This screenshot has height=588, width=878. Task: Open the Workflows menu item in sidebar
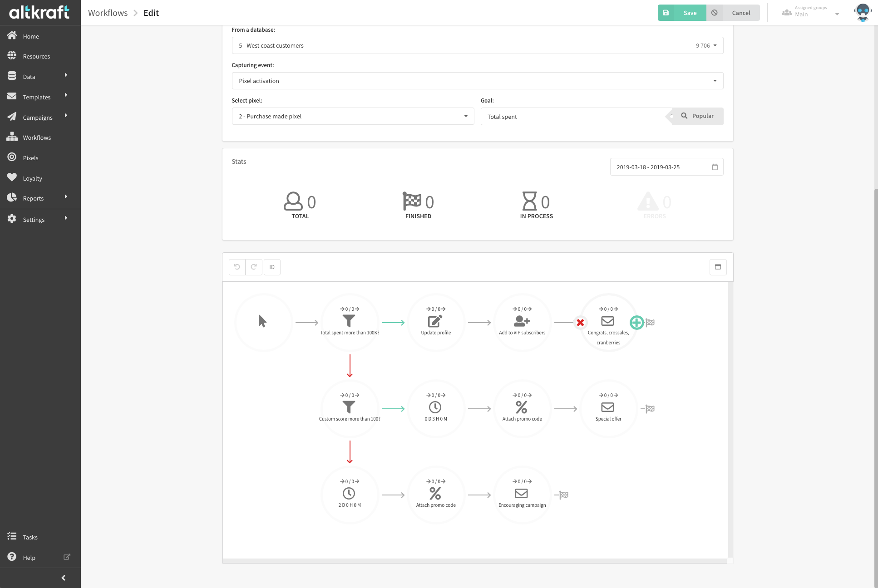coord(36,137)
